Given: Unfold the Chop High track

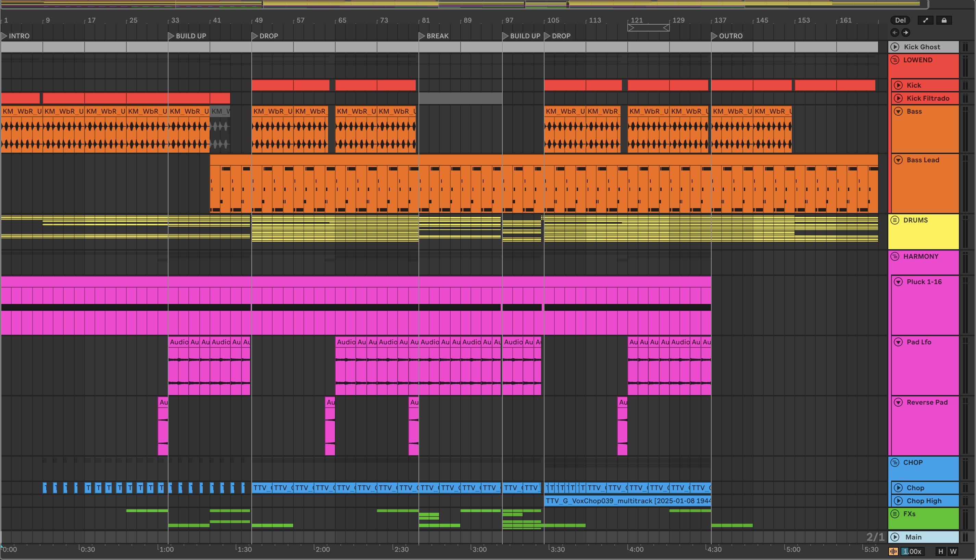Looking at the screenshot, I should pos(898,501).
